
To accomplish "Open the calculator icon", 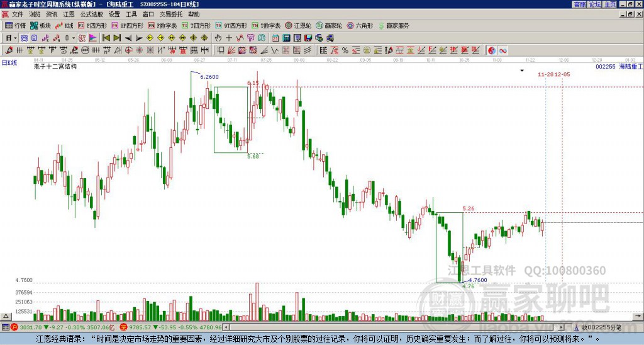I will 286,38.
